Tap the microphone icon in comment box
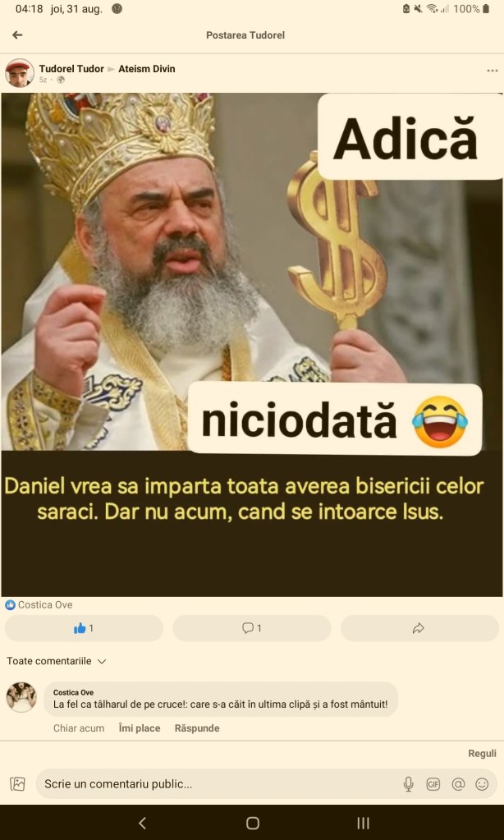 pos(408,784)
